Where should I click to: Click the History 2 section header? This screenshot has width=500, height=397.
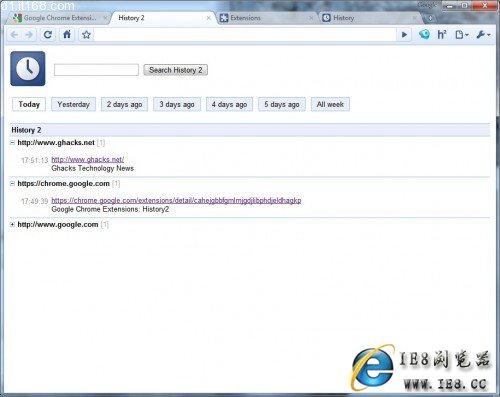[250, 130]
